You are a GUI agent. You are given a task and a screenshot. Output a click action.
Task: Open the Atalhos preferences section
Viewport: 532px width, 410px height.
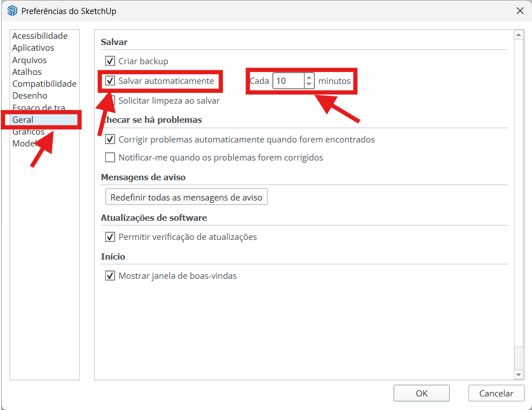click(27, 72)
